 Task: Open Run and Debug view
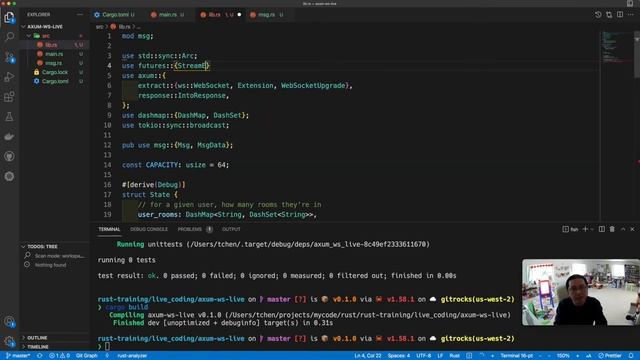(9, 77)
